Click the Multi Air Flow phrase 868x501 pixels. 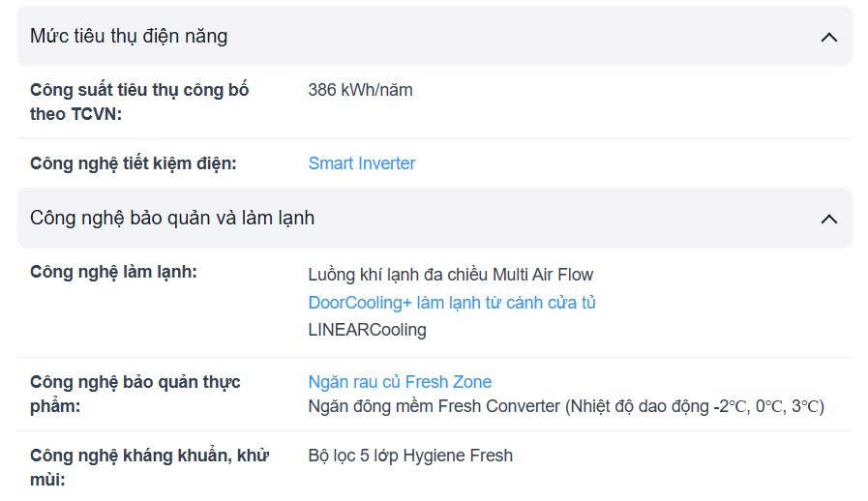[x=543, y=275]
